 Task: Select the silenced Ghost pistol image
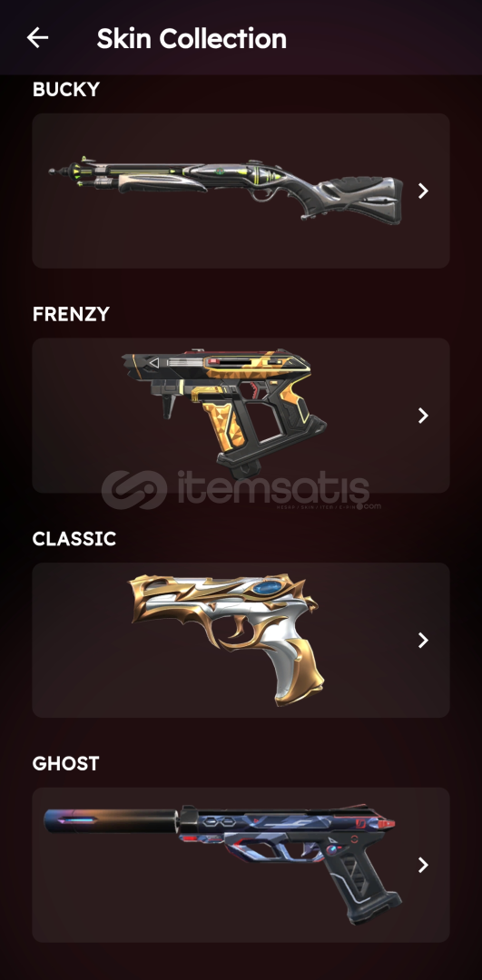[222, 865]
